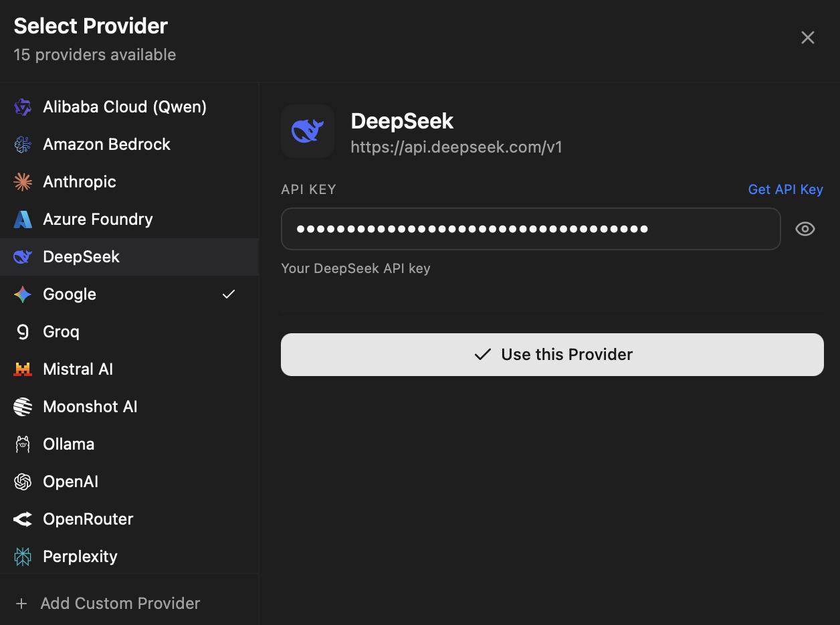Focus the DeepSeek API key field
This screenshot has height=625, width=840.
[x=530, y=229]
